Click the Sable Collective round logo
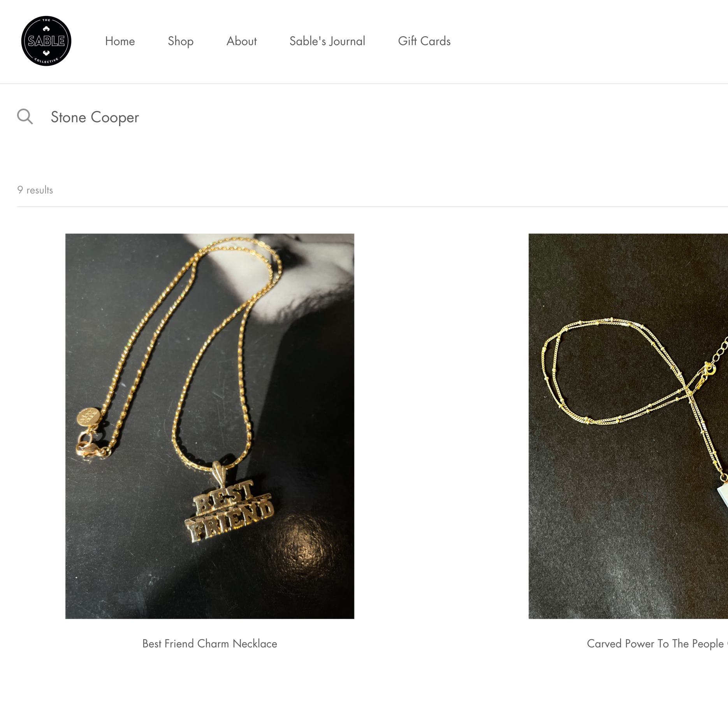This screenshot has width=728, height=728. [46, 41]
